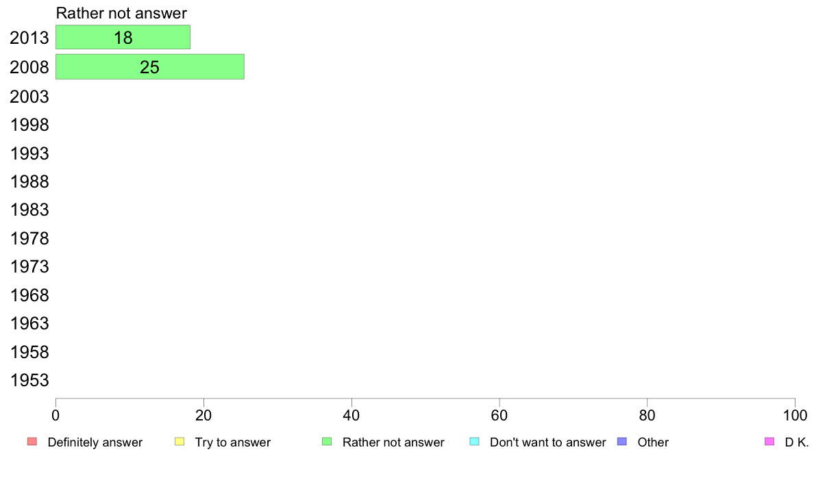Select the 2013 bar showing 18

[123, 38]
